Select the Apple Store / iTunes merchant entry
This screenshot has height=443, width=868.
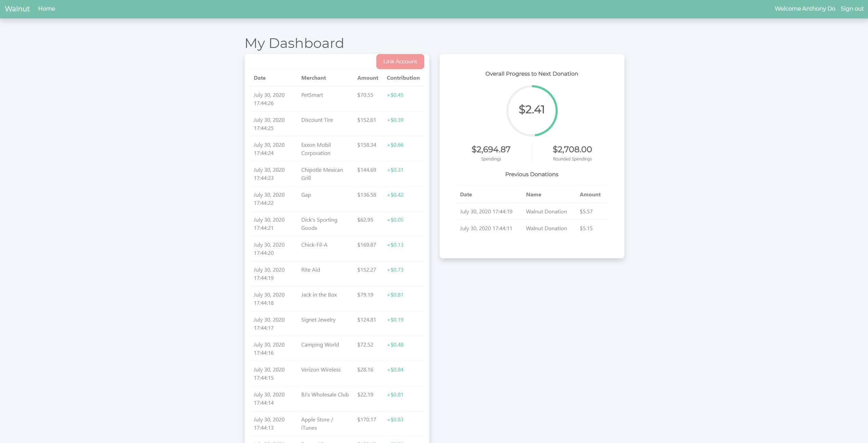pyautogui.click(x=316, y=424)
